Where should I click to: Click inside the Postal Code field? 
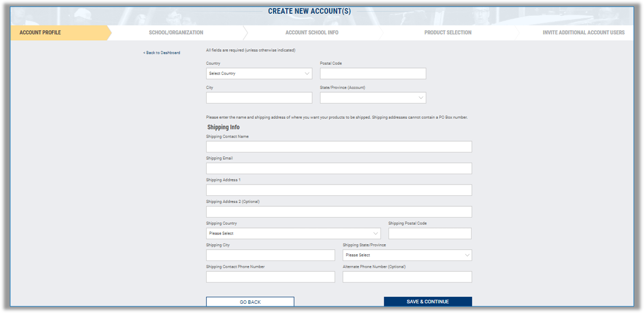point(372,73)
